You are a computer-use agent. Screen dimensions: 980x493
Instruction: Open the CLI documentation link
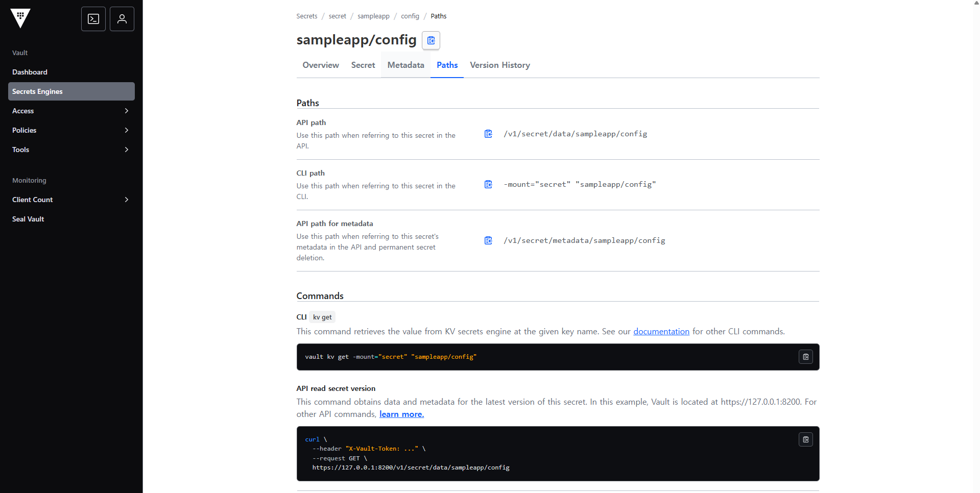[x=661, y=331]
